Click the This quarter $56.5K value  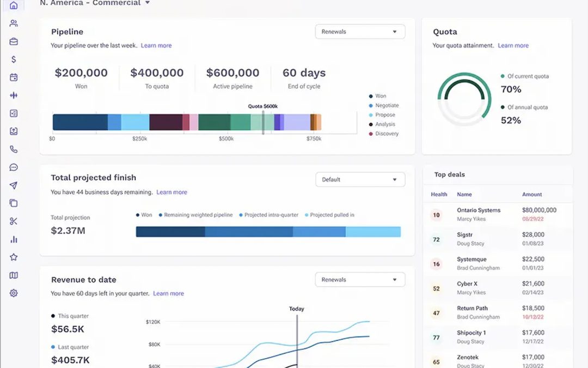(68, 329)
